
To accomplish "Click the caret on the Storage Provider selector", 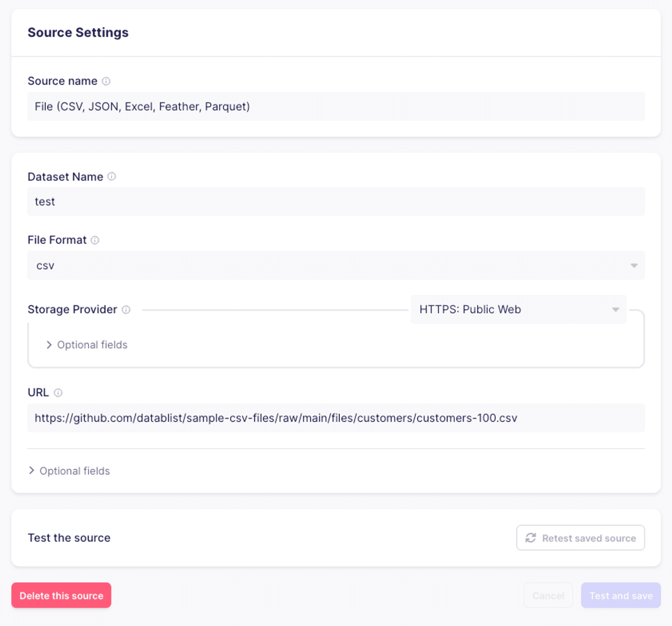I will click(616, 309).
